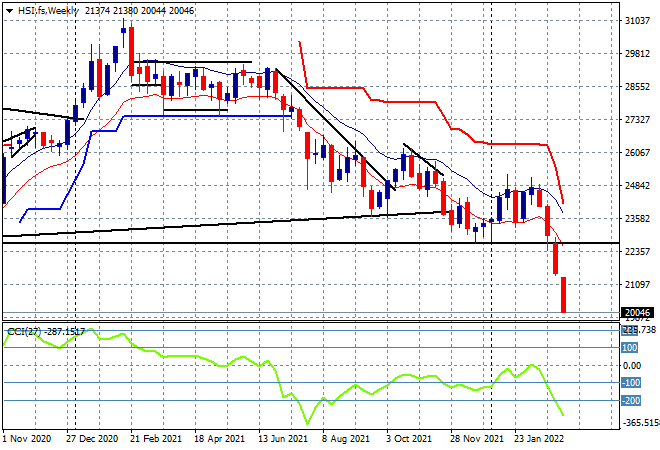Image resolution: width=660 pixels, height=450 pixels.
Task: Click the 3 Oct 2021 date label
Action: pyautogui.click(x=410, y=439)
